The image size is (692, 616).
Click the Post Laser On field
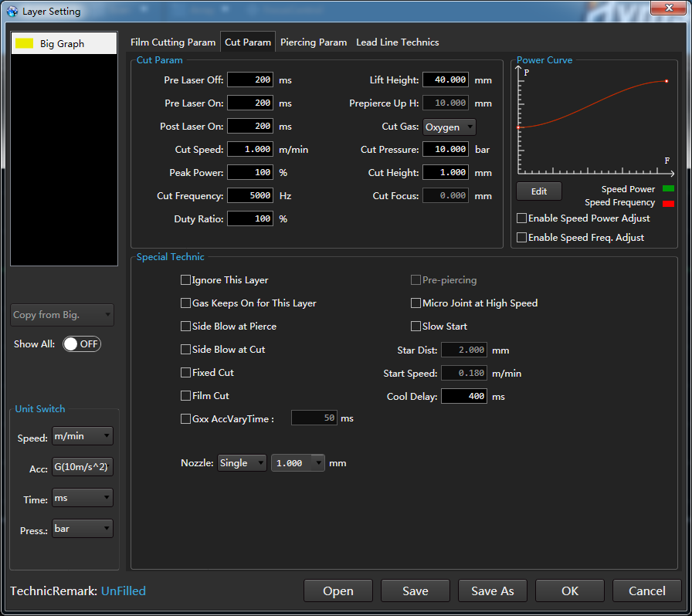click(x=250, y=126)
